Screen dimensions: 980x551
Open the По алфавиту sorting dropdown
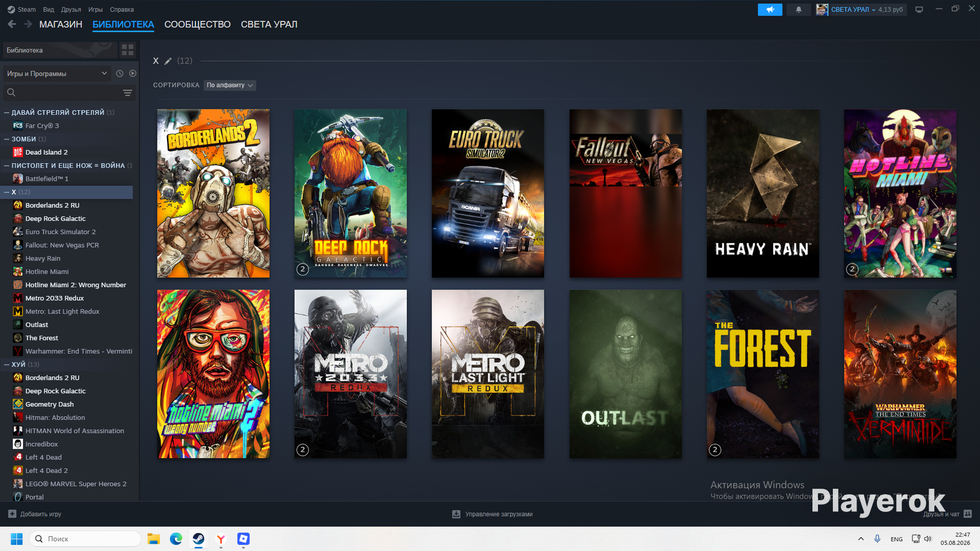tap(230, 85)
